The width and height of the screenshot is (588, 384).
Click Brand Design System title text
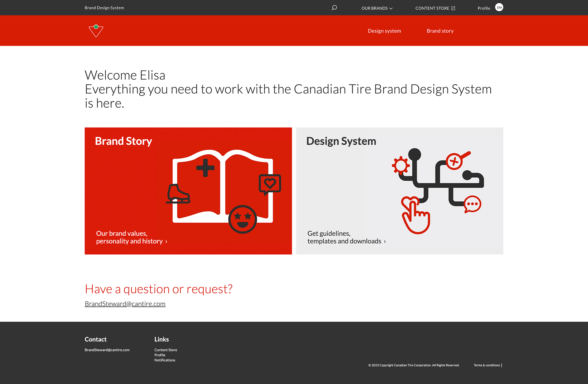(x=104, y=8)
